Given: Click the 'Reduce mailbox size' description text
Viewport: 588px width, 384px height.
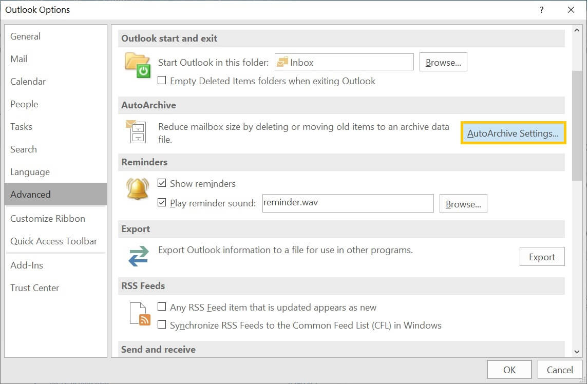Looking at the screenshot, I should pos(304,133).
